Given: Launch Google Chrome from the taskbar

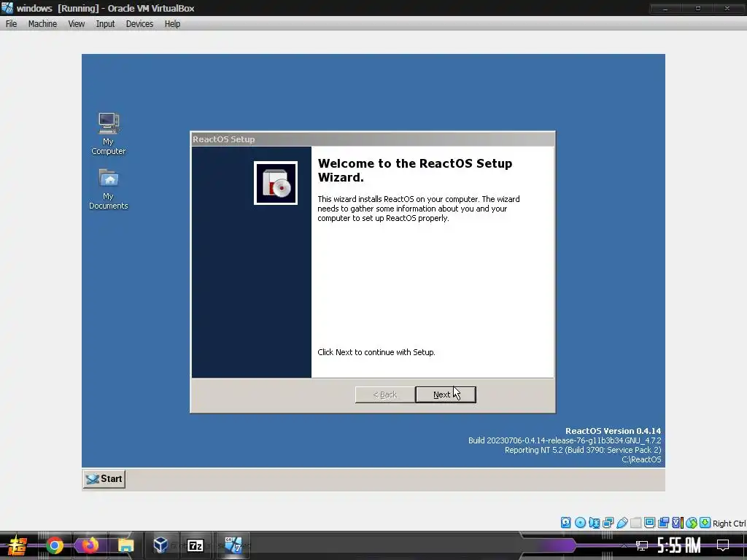Looking at the screenshot, I should click(55, 545).
